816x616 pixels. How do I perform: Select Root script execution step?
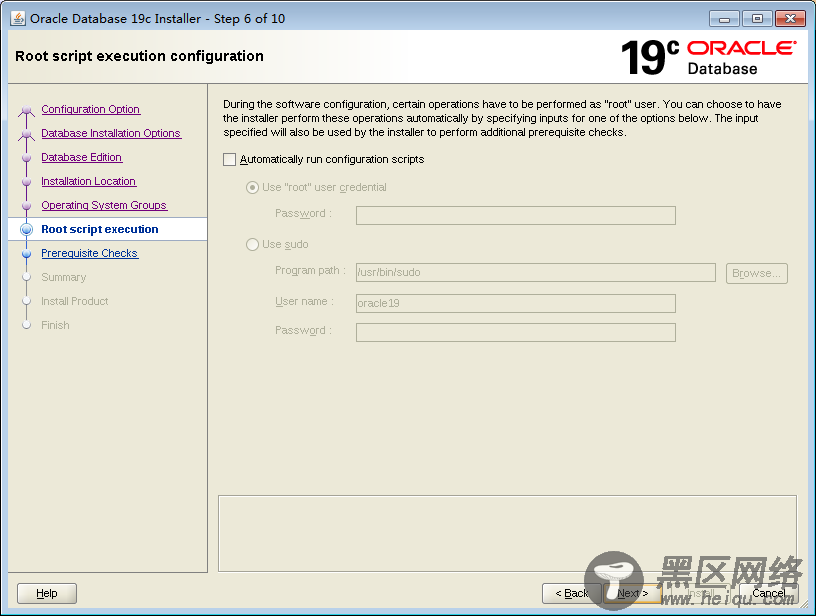click(x=100, y=229)
